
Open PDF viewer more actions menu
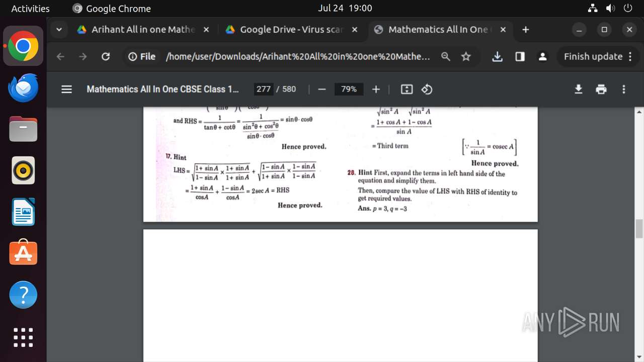tap(624, 89)
